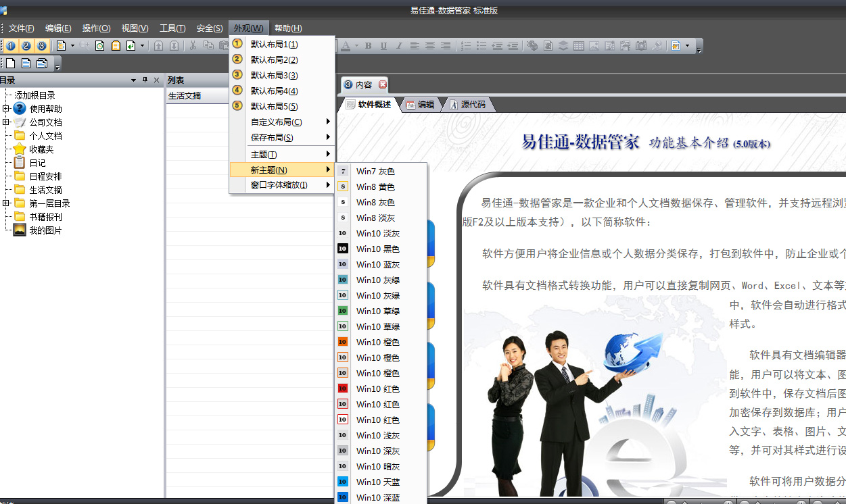Expand the 第一层目录 tree node

(5, 203)
